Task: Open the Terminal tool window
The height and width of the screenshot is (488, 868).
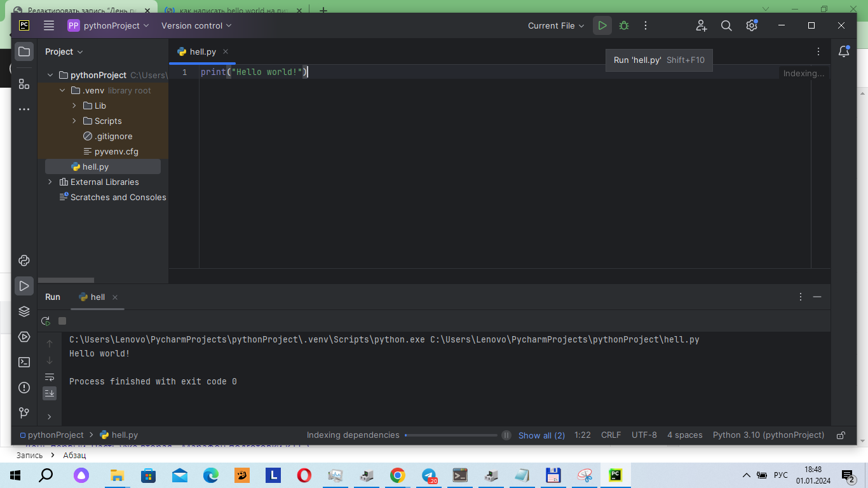Action: [x=24, y=362]
